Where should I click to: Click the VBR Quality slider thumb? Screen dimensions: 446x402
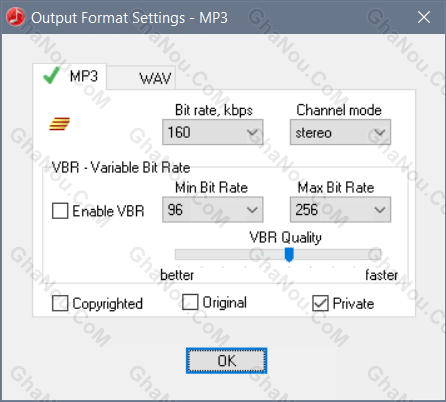289,255
